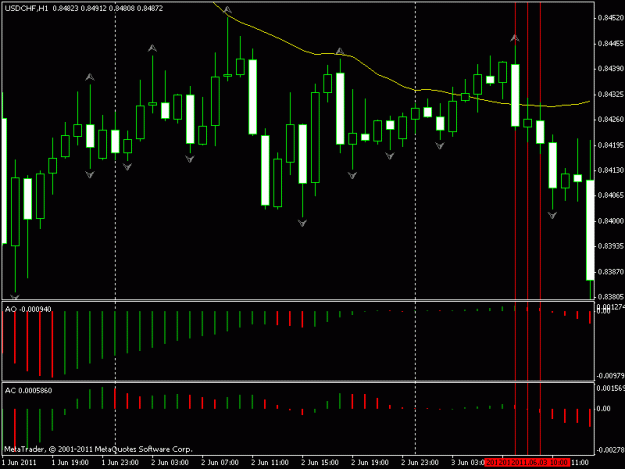Click the 0.84520 price axis label

[611, 18]
